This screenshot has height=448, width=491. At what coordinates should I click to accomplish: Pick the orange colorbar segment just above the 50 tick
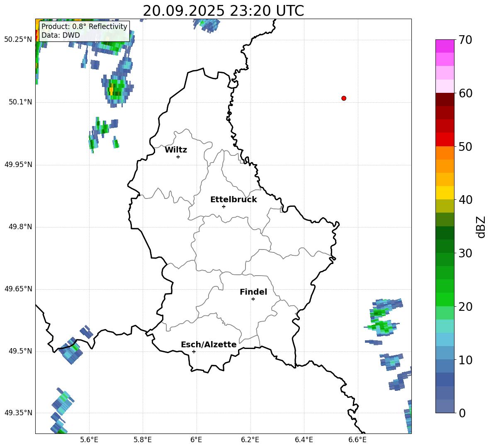point(445,153)
